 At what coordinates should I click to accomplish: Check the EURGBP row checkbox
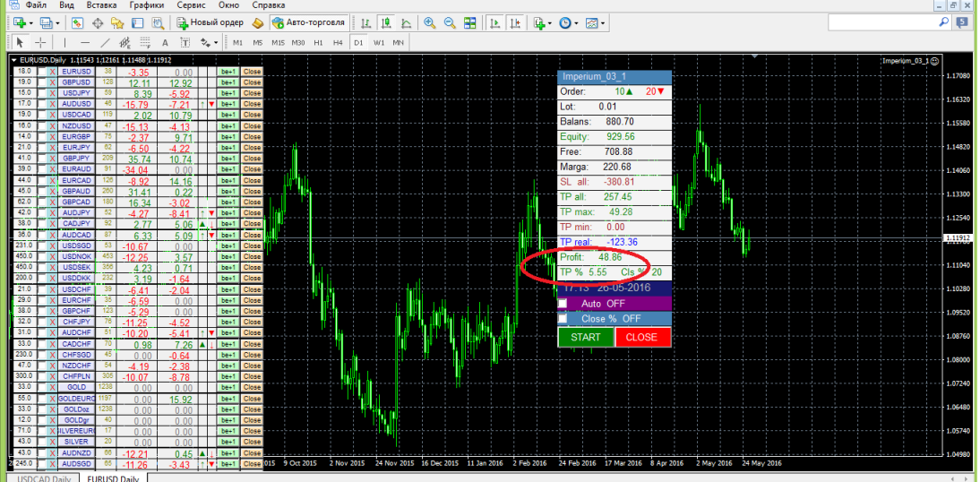pos(42,136)
